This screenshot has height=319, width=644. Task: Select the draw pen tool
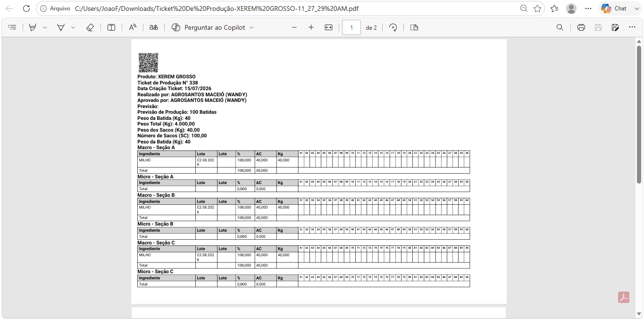coord(61,27)
